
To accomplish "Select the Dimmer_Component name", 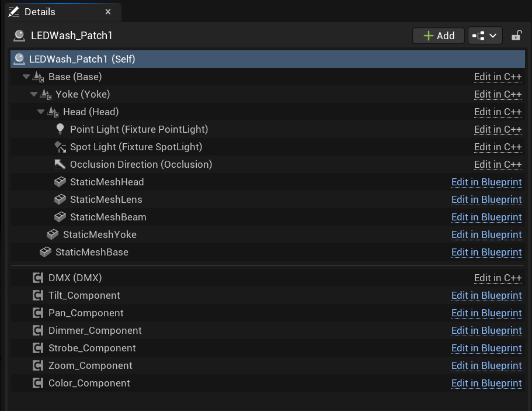I will coord(95,330).
